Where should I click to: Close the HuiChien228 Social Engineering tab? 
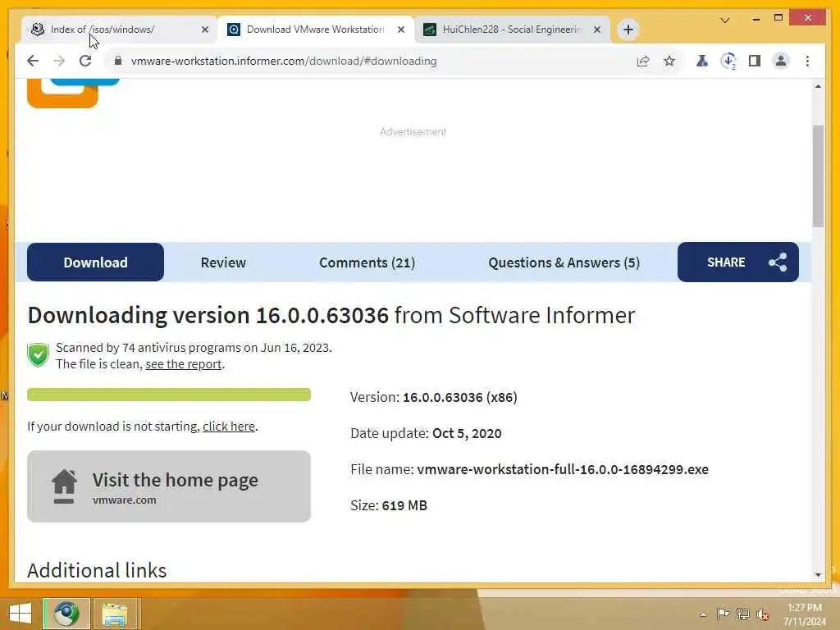597,30
